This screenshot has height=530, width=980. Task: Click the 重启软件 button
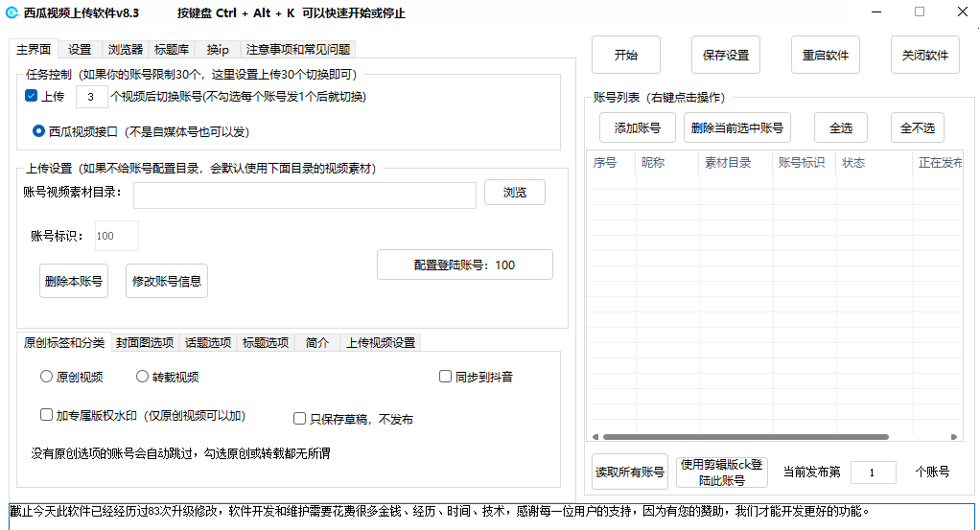tap(825, 55)
